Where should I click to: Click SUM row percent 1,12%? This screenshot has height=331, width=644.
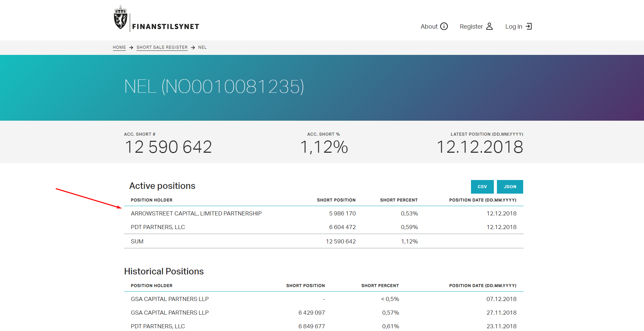[x=409, y=241]
